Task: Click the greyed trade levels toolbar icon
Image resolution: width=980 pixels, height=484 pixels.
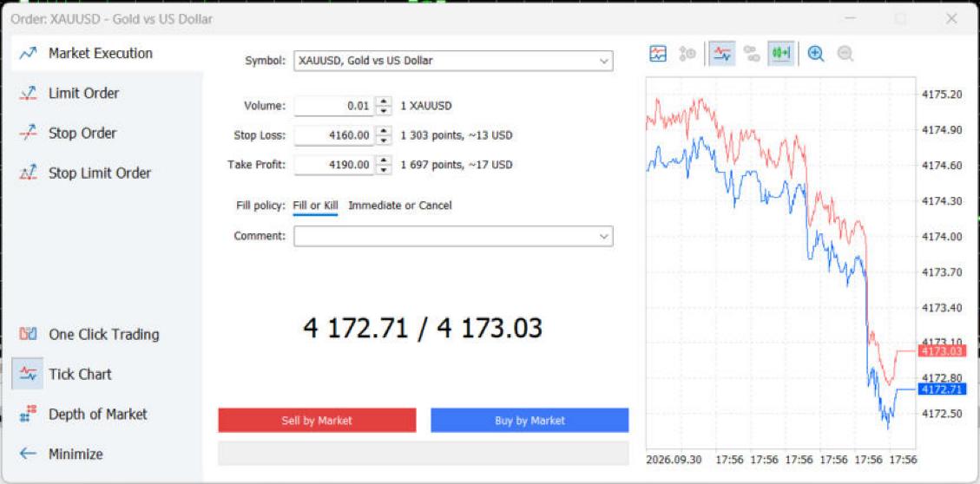Action: (687, 54)
